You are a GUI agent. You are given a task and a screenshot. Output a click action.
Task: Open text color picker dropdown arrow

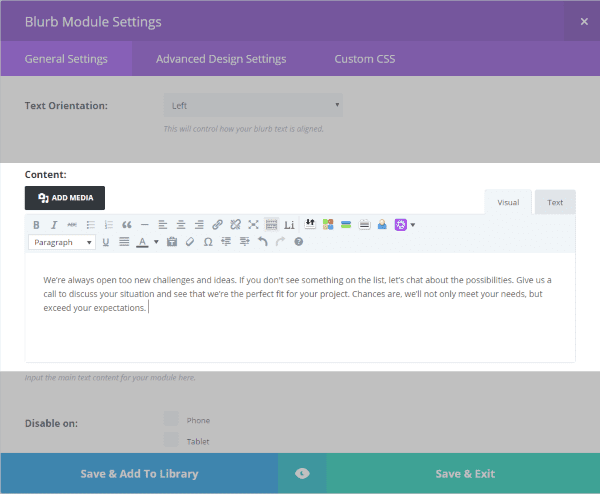point(156,242)
